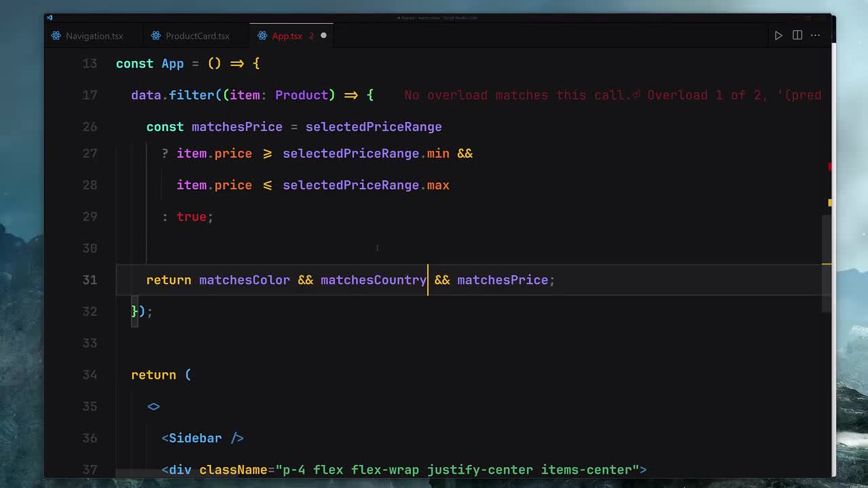Click 'matchesPrice' on line 31
Image resolution: width=868 pixels, height=488 pixels.
tap(502, 280)
